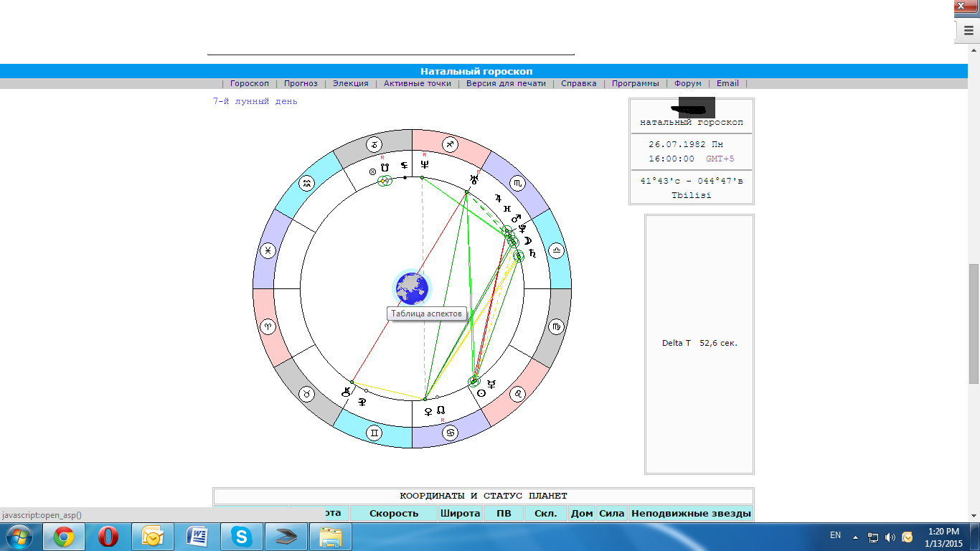Image resolution: width=980 pixels, height=551 pixels.
Task: Click the birth time 16:00:00
Action: coord(672,159)
